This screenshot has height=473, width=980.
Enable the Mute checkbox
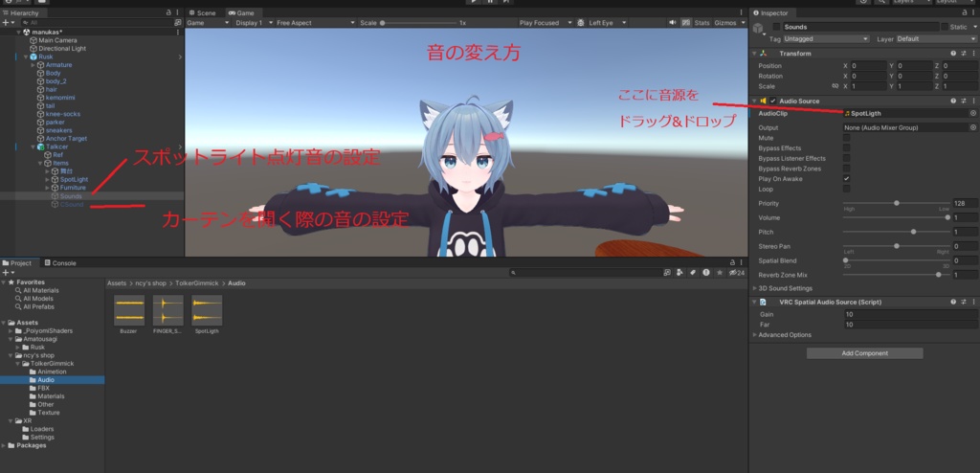pos(846,138)
